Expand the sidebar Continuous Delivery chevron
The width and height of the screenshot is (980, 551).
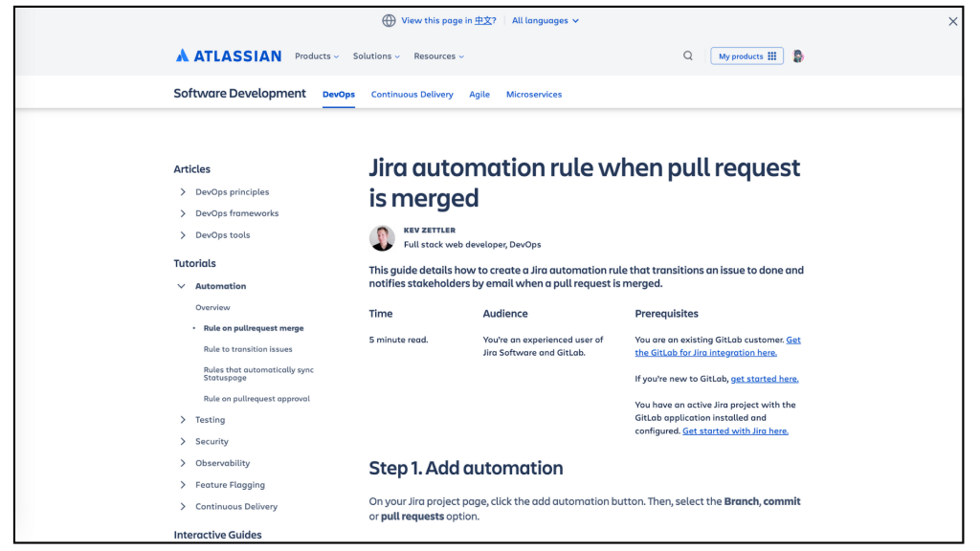pos(183,507)
